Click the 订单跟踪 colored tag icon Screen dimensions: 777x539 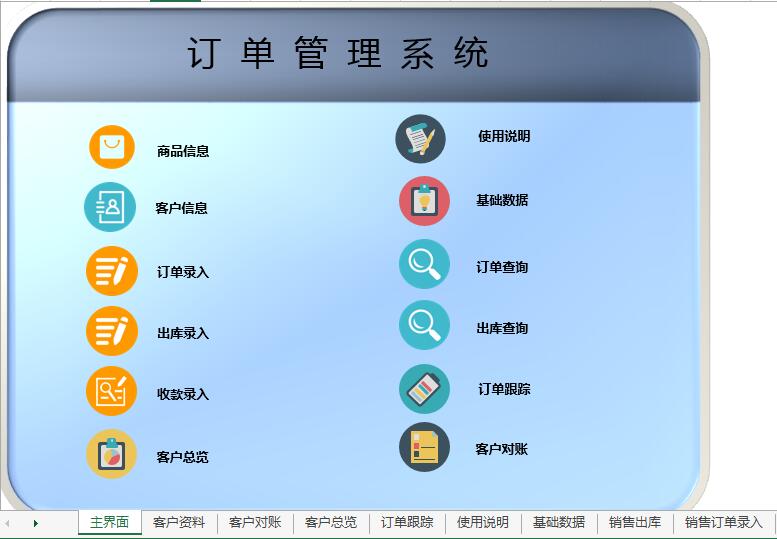click(x=424, y=389)
